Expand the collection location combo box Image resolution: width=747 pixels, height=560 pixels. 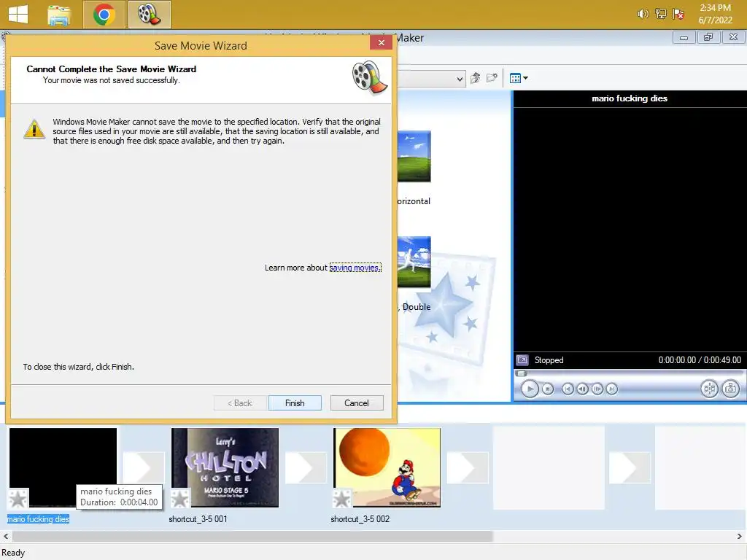coord(460,79)
